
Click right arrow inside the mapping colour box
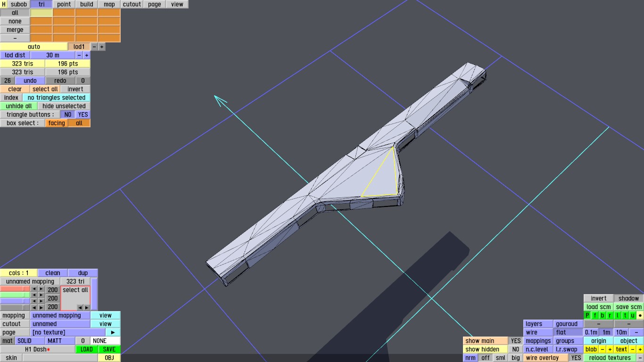(86, 307)
